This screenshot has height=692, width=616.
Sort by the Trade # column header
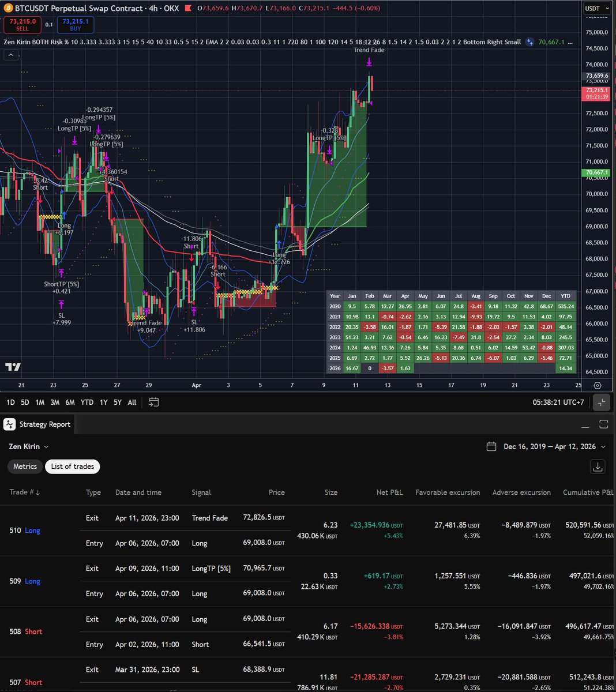(x=25, y=492)
